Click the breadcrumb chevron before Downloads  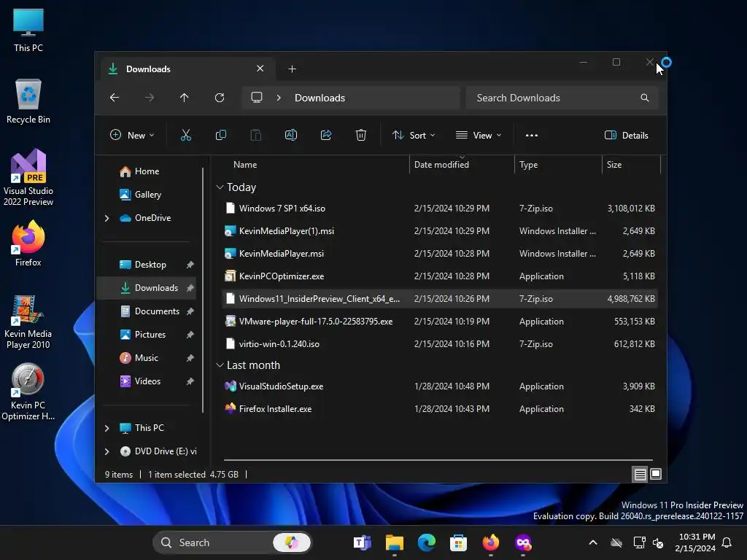[x=279, y=98]
